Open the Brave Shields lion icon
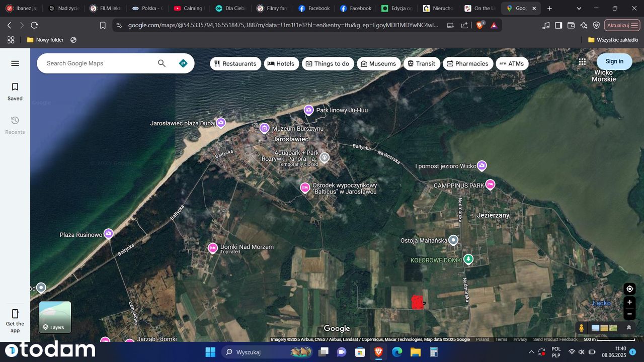The height and width of the screenshot is (362, 644). coord(480,25)
